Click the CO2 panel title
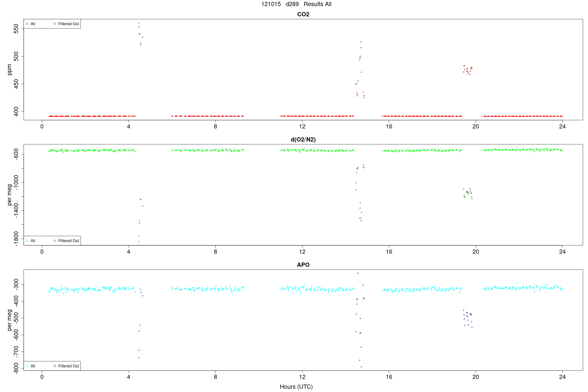 [x=303, y=14]
